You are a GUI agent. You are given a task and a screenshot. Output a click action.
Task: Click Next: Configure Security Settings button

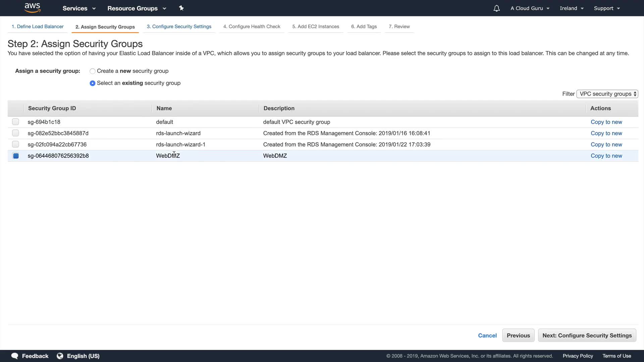pyautogui.click(x=587, y=336)
